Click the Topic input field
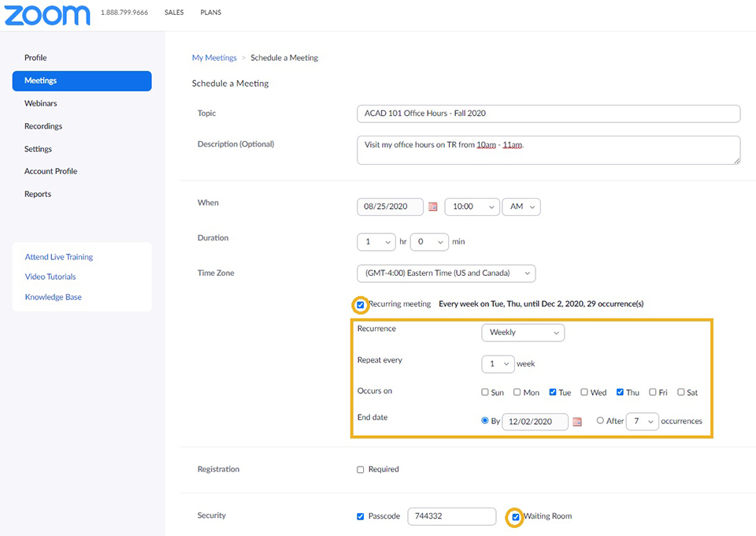Viewport: 756px width, 536px height. 549,114
